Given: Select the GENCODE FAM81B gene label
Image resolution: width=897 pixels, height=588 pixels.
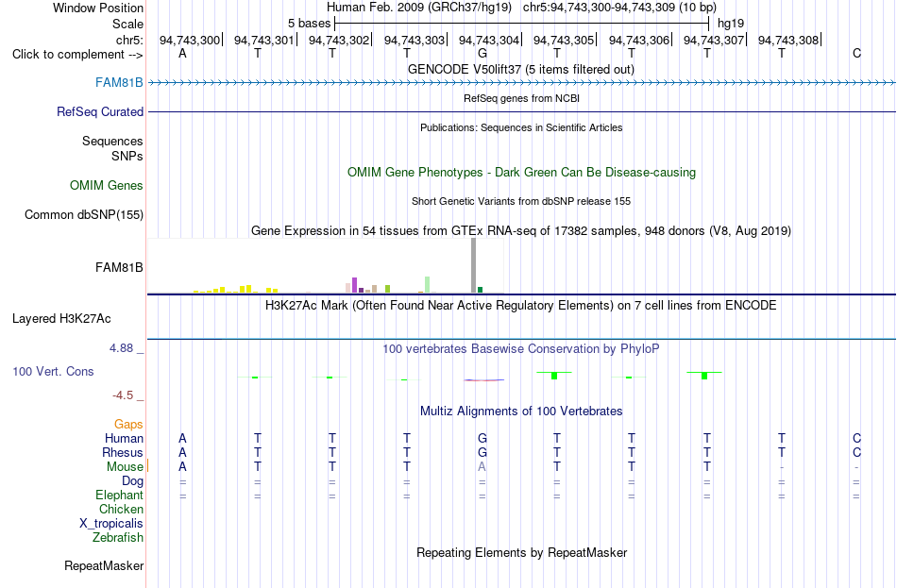Looking at the screenshot, I should coord(119,82).
